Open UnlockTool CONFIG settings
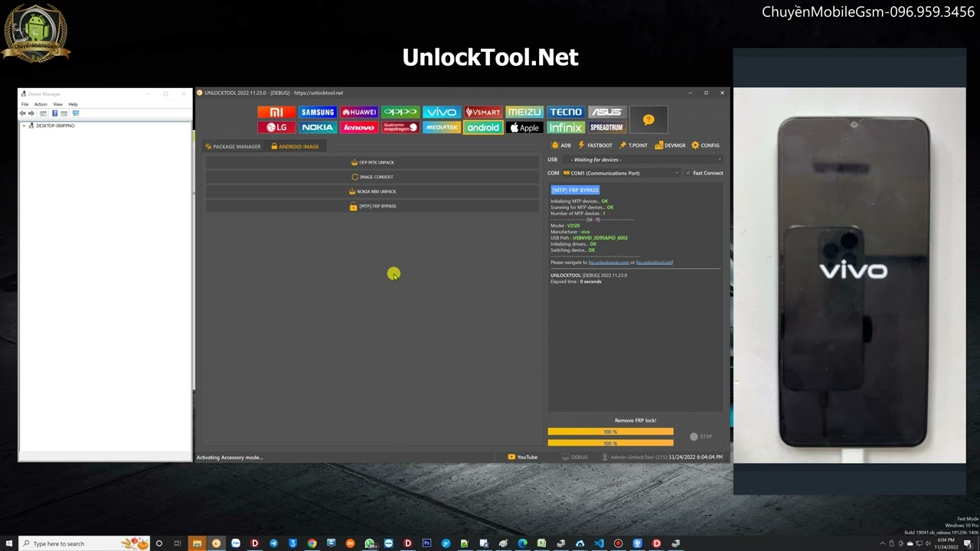 tap(705, 145)
